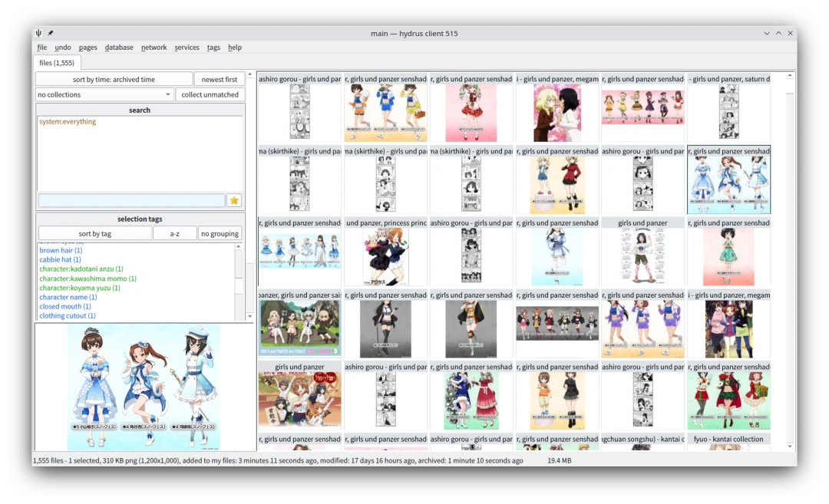Focus the tag search input field
The image size is (829, 504).
(131, 200)
